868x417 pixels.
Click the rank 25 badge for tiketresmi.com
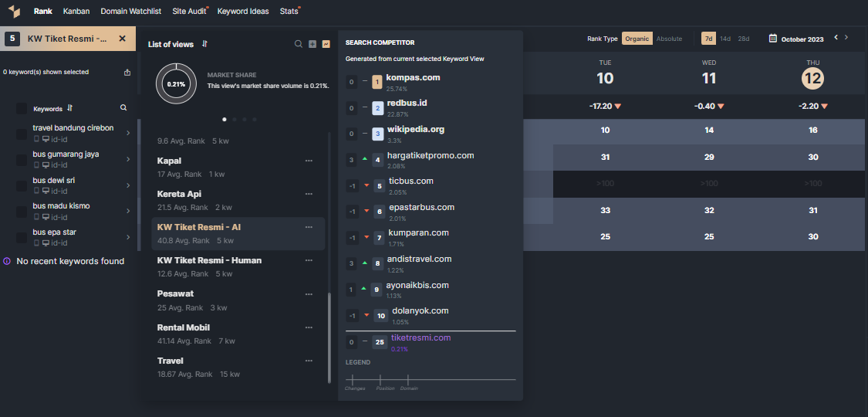click(x=380, y=342)
